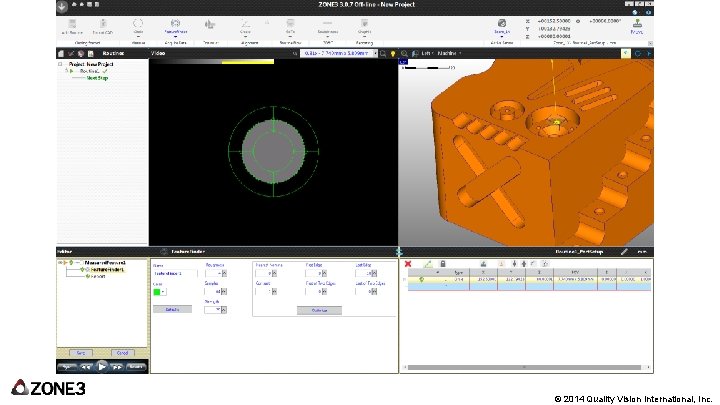Open the lens magnification dropdown
The image size is (720, 405).
pos(375,53)
